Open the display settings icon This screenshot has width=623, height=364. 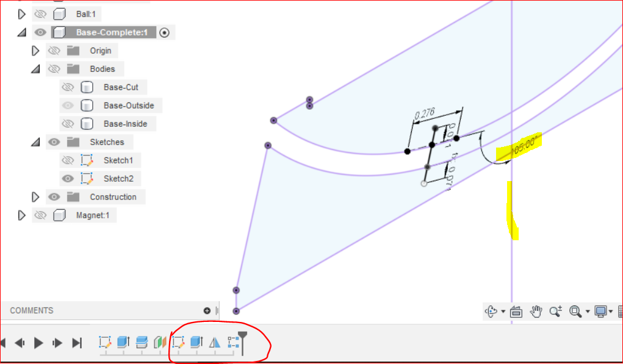[x=600, y=311]
